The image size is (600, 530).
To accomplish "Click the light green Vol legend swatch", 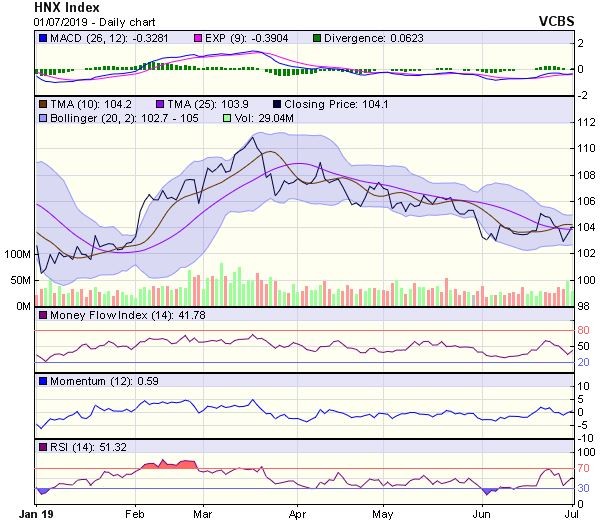I will (226, 119).
